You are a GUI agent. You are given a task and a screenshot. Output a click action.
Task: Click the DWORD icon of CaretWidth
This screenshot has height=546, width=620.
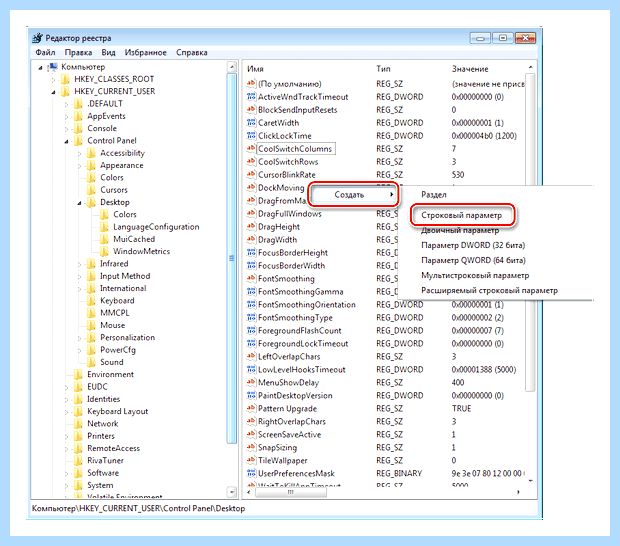click(251, 123)
